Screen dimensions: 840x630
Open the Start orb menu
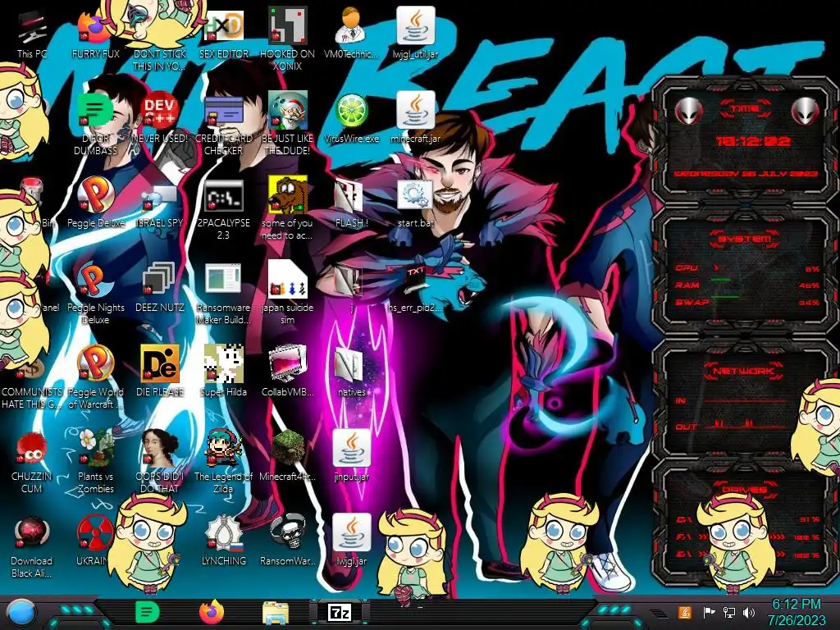[21, 613]
